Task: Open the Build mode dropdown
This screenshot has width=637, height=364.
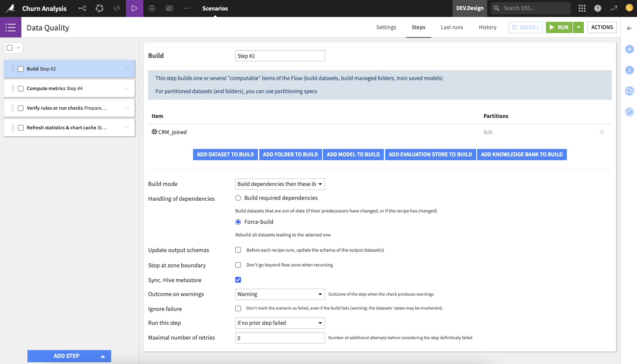Action: 280,184
